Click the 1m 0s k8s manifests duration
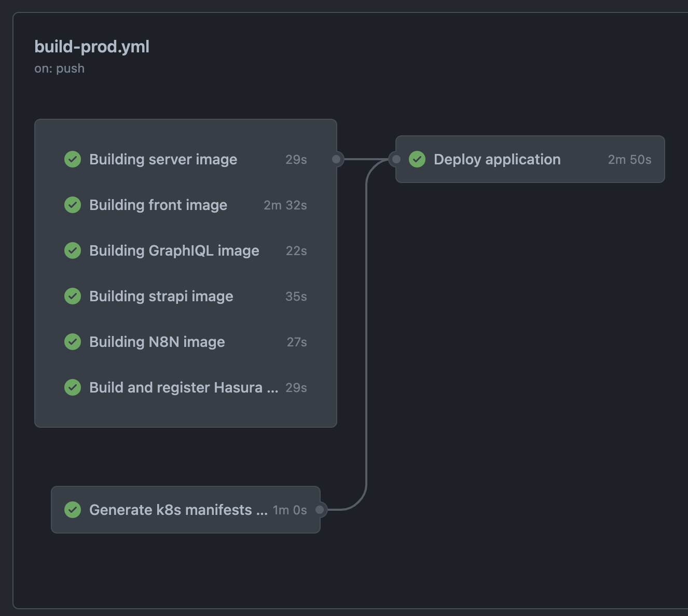 click(x=290, y=510)
